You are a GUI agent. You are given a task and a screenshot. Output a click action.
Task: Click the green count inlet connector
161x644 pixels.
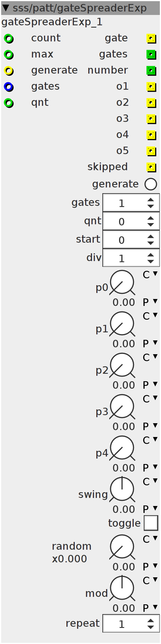(x=9, y=38)
